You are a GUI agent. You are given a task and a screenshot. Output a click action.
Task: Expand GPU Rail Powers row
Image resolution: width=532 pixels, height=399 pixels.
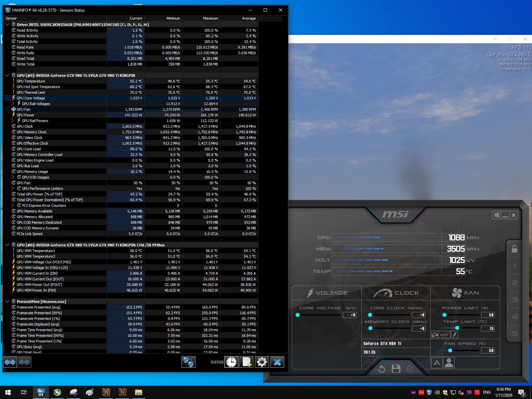click(13, 120)
